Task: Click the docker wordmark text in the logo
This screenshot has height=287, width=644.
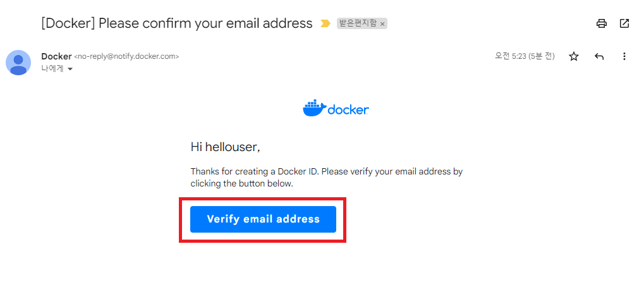Action: (348, 110)
